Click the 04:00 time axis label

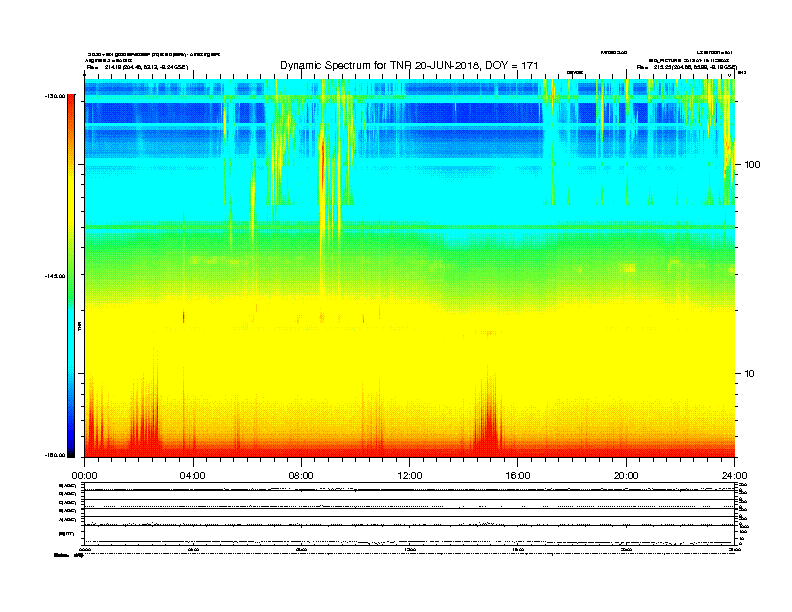(x=193, y=476)
